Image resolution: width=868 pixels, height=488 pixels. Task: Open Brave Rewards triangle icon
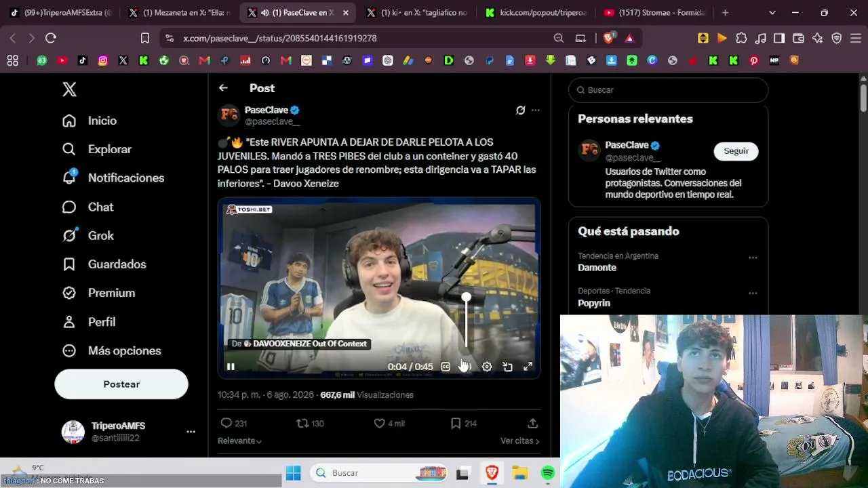[629, 39]
